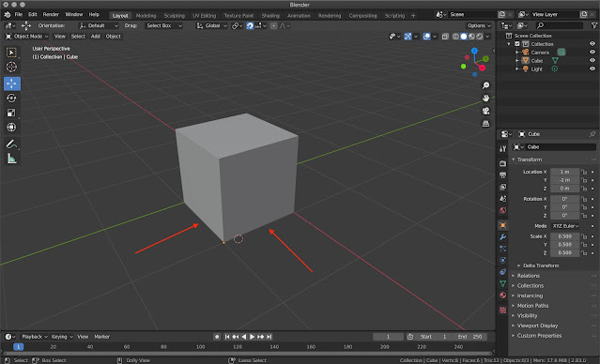Click the current frame marker 1

[19, 347]
